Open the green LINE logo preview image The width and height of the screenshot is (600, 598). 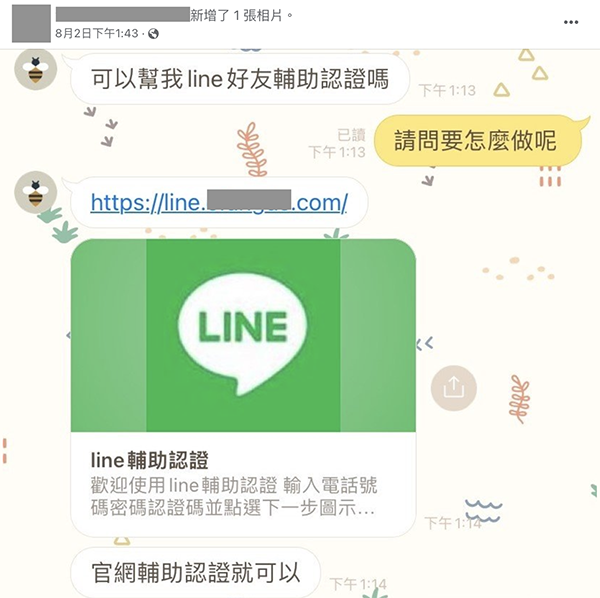(x=243, y=335)
